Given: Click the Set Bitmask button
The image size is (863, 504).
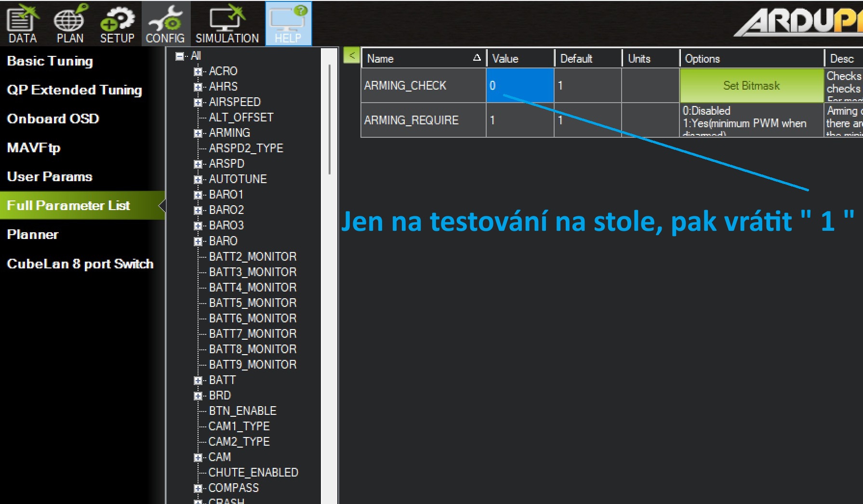Looking at the screenshot, I should (751, 86).
